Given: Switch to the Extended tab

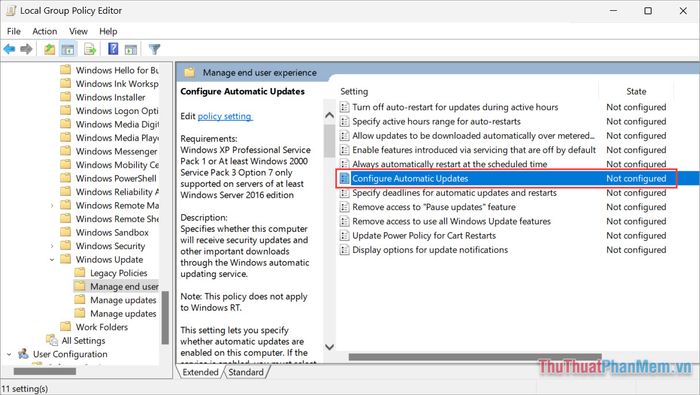Looking at the screenshot, I should click(200, 372).
